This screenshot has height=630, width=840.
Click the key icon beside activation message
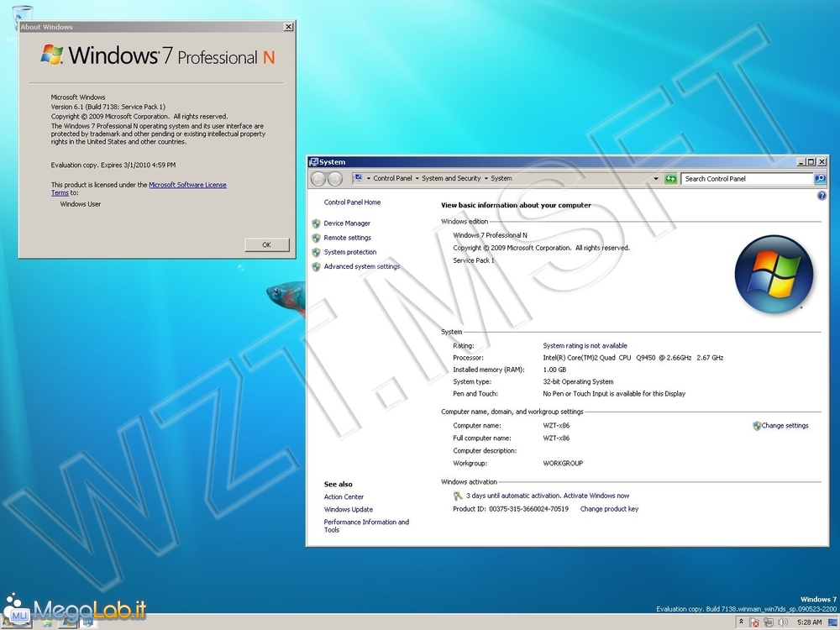458,496
